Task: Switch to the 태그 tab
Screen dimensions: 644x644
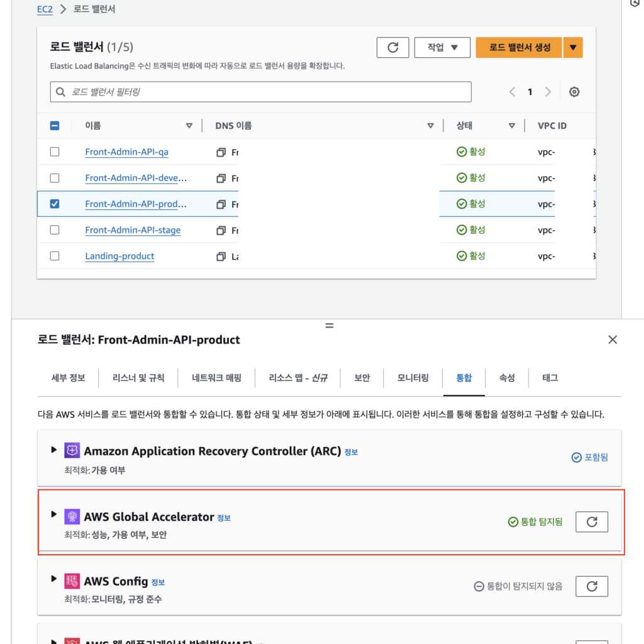Action: [549, 378]
